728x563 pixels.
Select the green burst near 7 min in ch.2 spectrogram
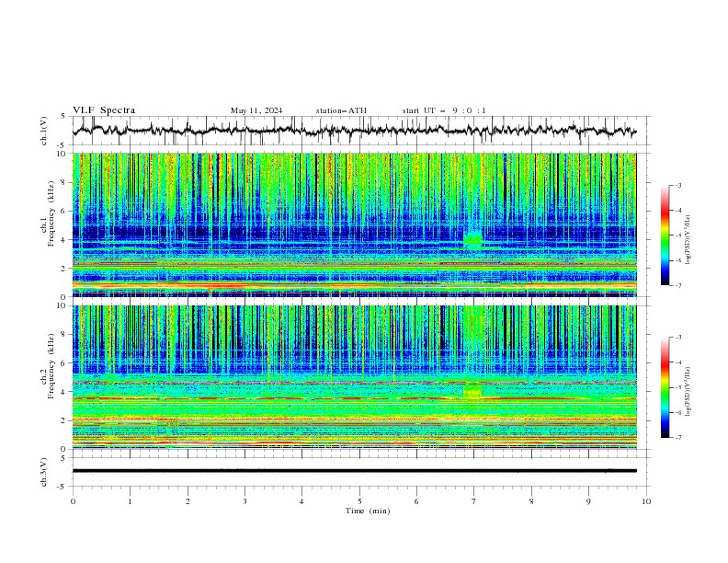click(472, 391)
